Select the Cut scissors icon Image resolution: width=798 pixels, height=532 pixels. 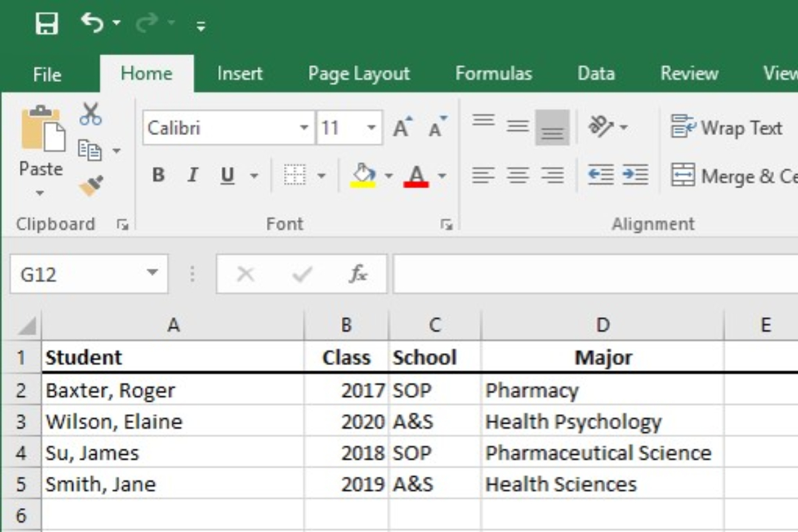click(x=90, y=114)
